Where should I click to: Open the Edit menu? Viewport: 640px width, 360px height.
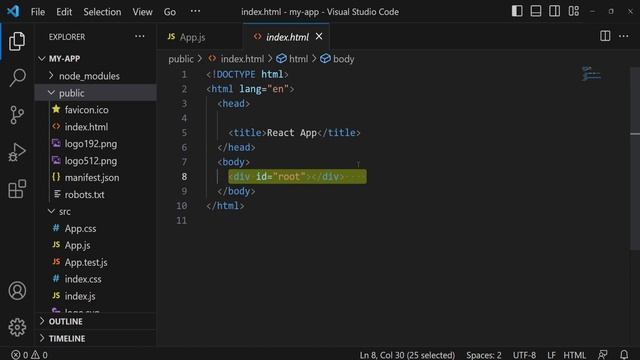[x=64, y=12]
